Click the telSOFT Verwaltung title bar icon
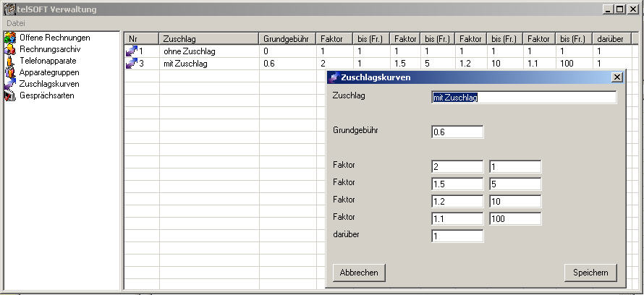 pos(9,9)
